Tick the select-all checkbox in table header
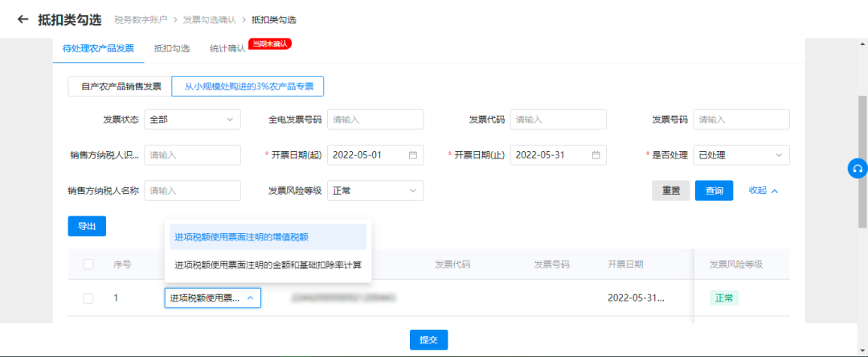Image resolution: width=868 pixels, height=357 pixels. pyautogui.click(x=88, y=264)
